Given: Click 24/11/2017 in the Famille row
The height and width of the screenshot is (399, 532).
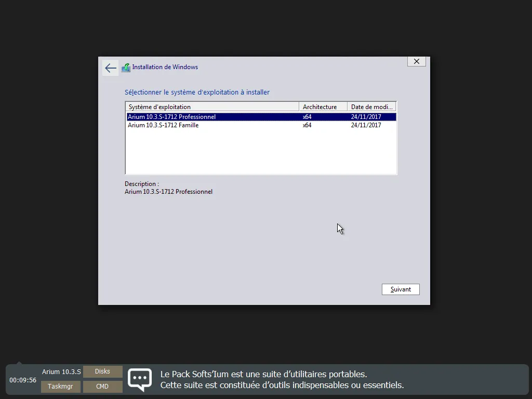Looking at the screenshot, I should [366, 125].
